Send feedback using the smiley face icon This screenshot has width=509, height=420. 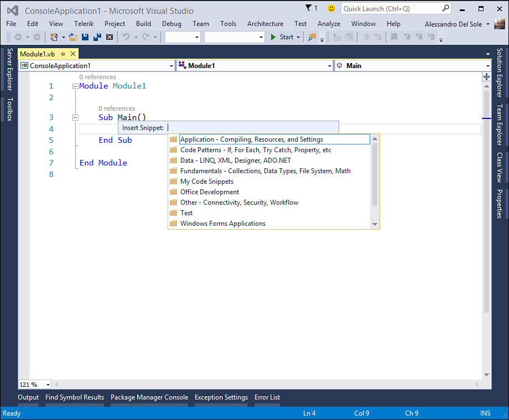[x=331, y=8]
